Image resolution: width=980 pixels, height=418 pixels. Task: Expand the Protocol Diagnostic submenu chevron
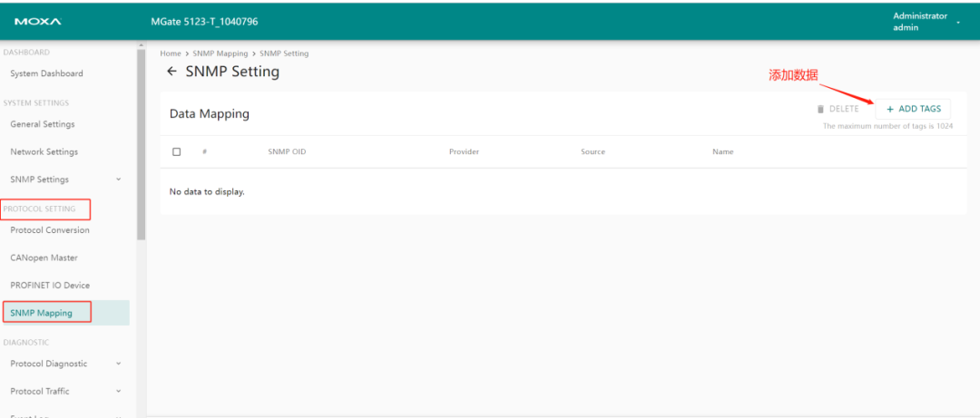[118, 364]
